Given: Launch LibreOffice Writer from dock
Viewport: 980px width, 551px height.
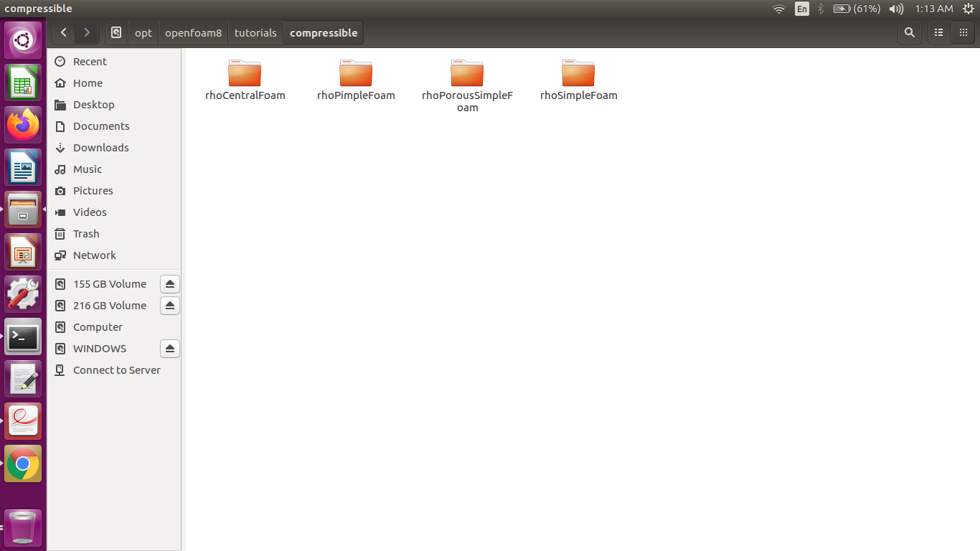Looking at the screenshot, I should pos(23,168).
